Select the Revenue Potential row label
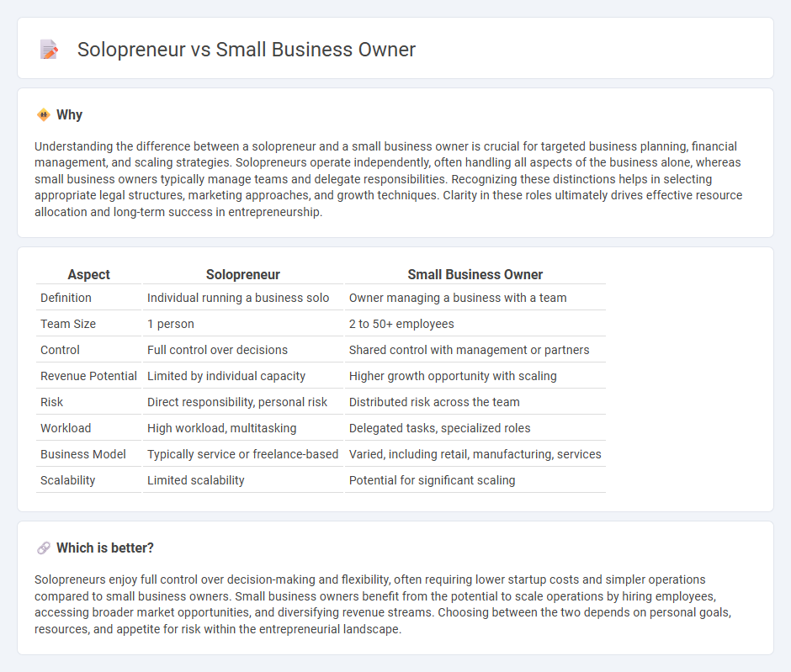Viewport: 791px width, 672px height. click(x=89, y=376)
